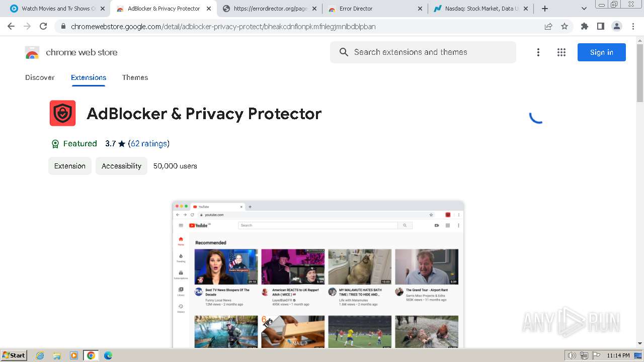Open the media player taskbar icon
Viewport: 644px width, 362px height.
click(x=74, y=355)
